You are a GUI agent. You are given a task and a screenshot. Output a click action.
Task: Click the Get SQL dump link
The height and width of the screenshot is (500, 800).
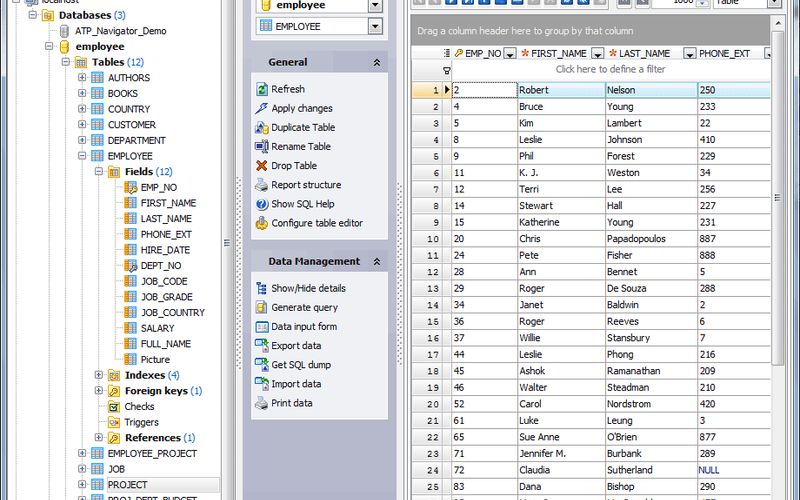(301, 365)
